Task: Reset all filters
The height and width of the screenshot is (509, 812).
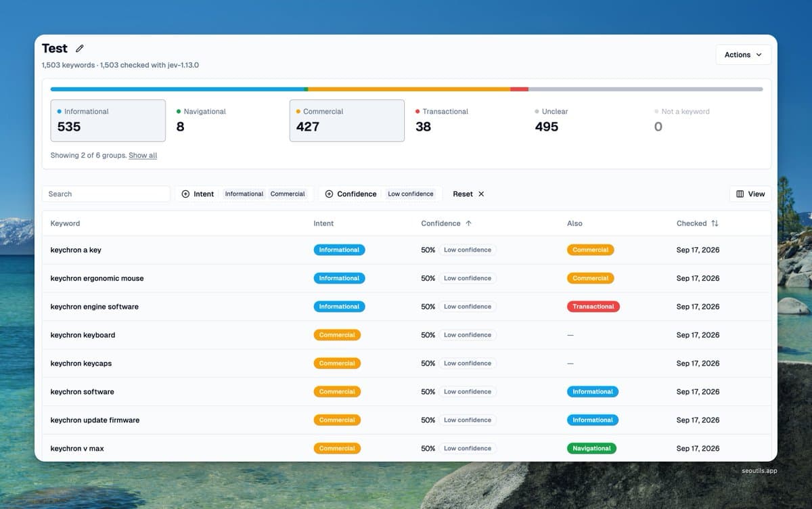Action: coord(468,194)
